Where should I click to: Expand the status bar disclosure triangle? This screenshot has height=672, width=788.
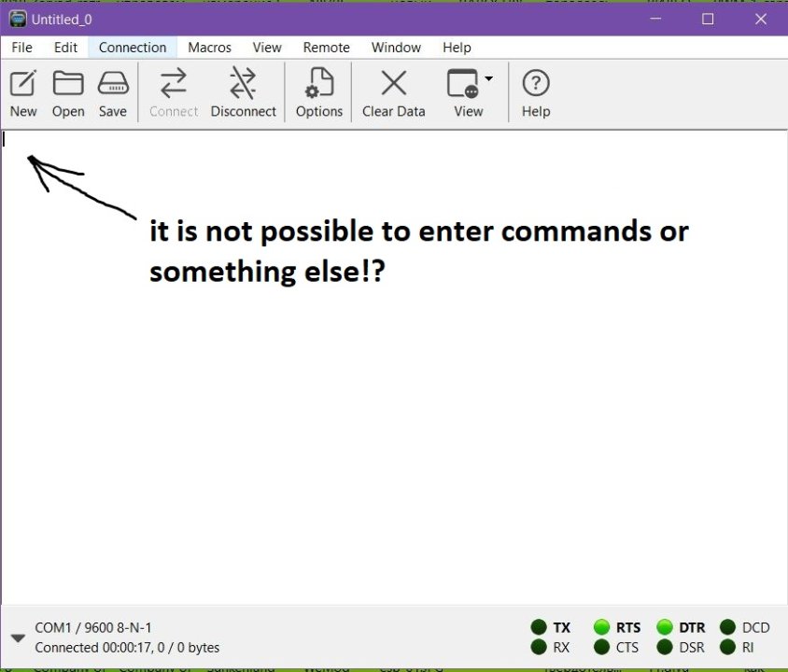click(x=18, y=638)
